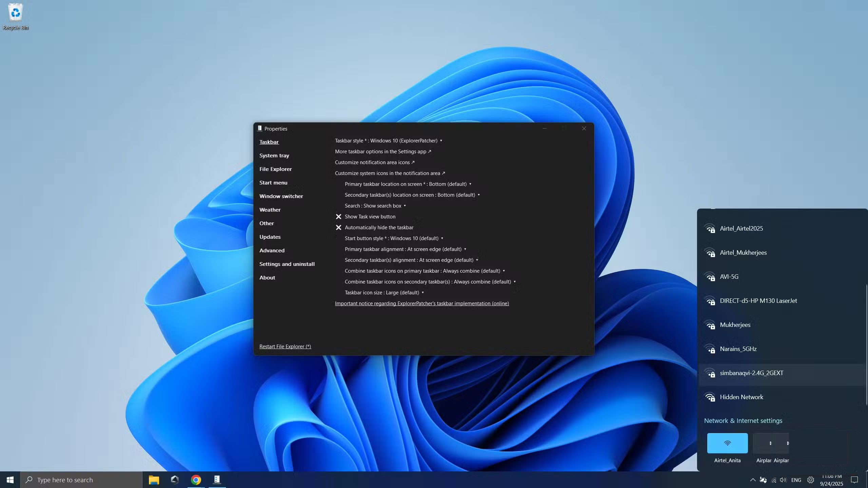Toggle the Show Task view button option
This screenshot has width=868, height=488.
[370, 216]
